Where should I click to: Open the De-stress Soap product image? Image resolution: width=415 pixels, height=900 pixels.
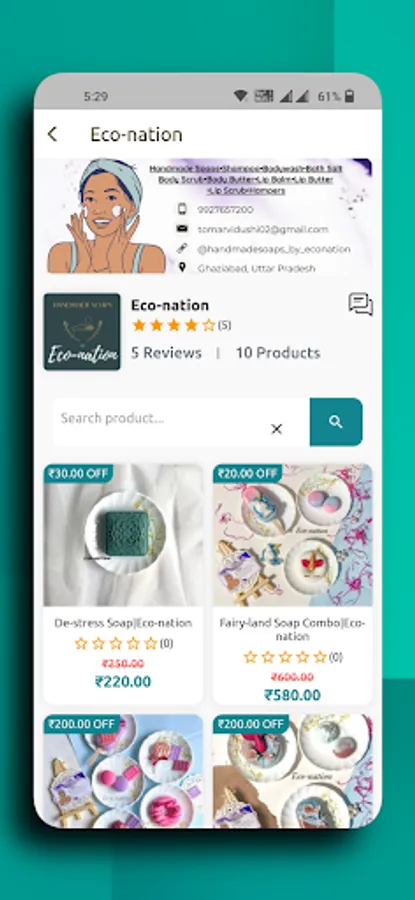click(x=123, y=535)
